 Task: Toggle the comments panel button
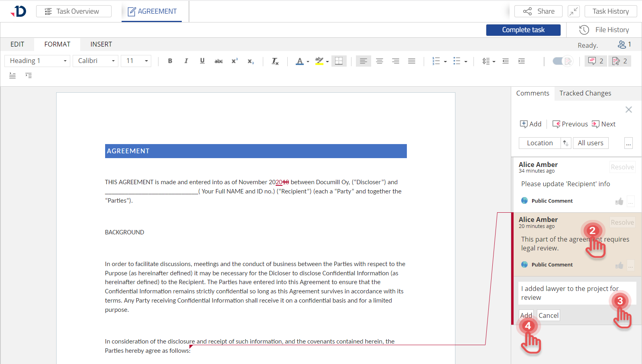[595, 61]
